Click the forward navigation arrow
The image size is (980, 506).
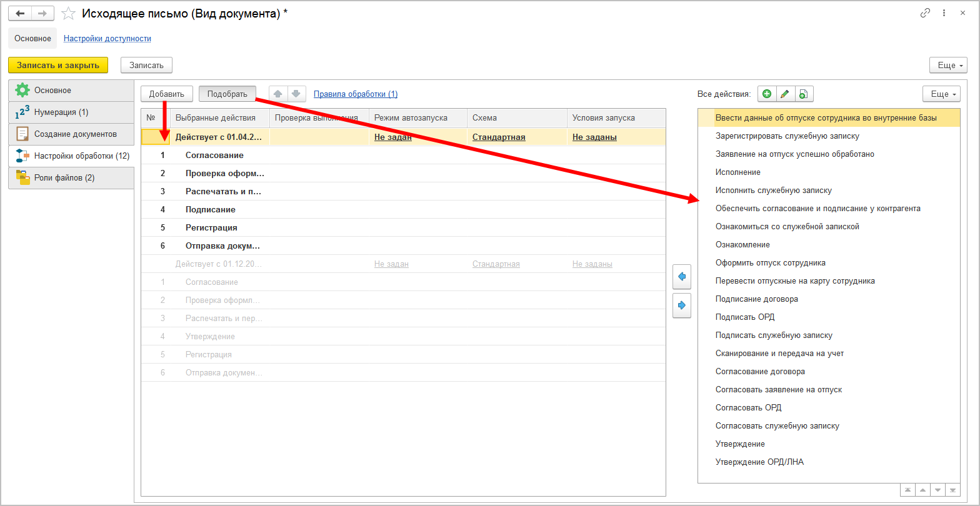pos(42,13)
